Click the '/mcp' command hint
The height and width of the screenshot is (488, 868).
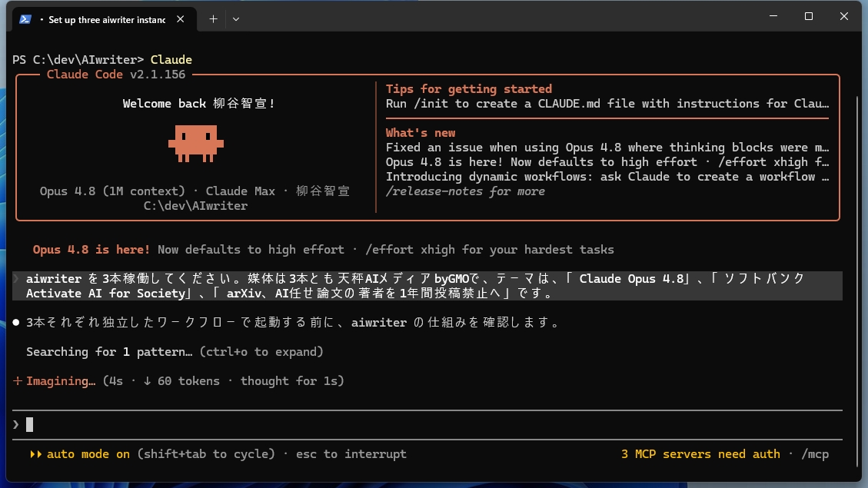pyautogui.click(x=815, y=454)
